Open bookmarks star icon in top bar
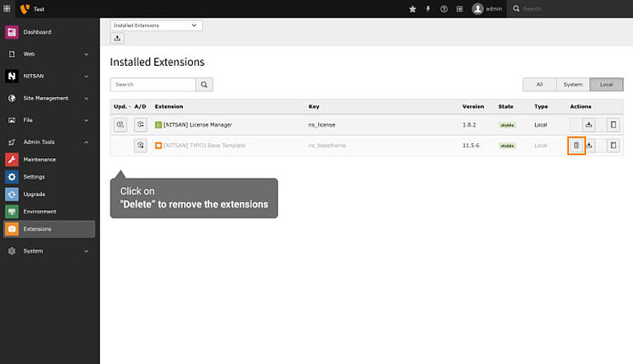 click(412, 8)
